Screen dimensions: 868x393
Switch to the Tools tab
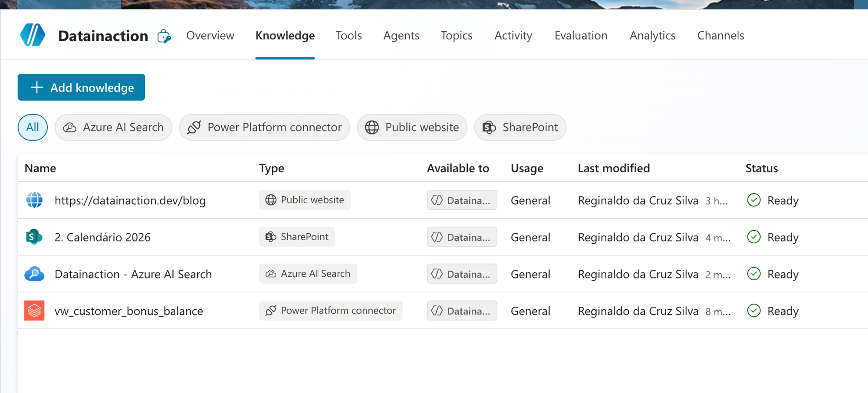click(x=349, y=36)
